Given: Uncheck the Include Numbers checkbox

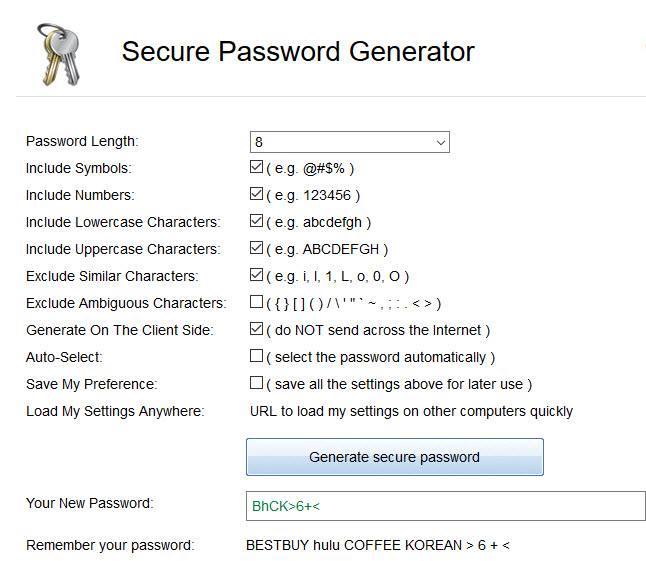Looking at the screenshot, I should tap(256, 194).
